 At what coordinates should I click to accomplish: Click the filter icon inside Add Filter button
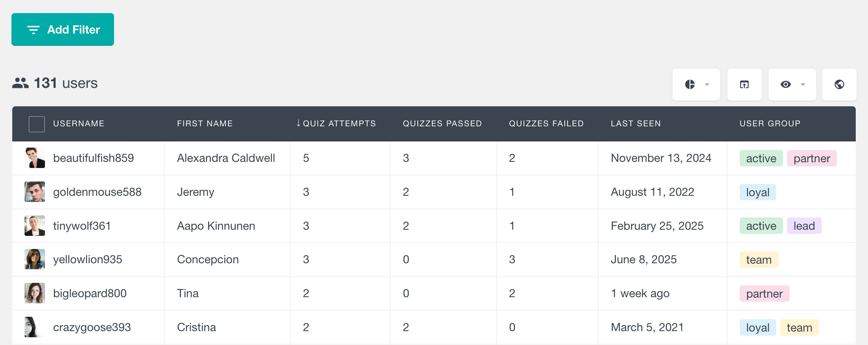33,29
